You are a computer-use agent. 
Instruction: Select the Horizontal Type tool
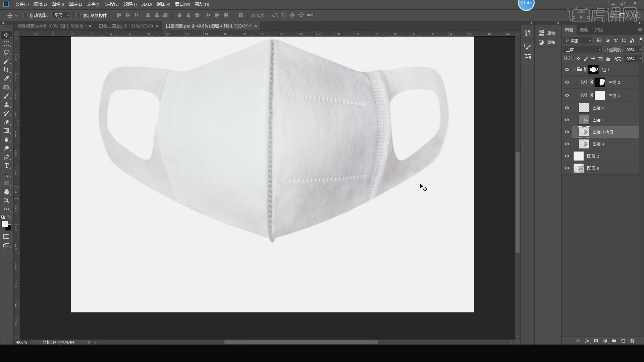(6, 166)
